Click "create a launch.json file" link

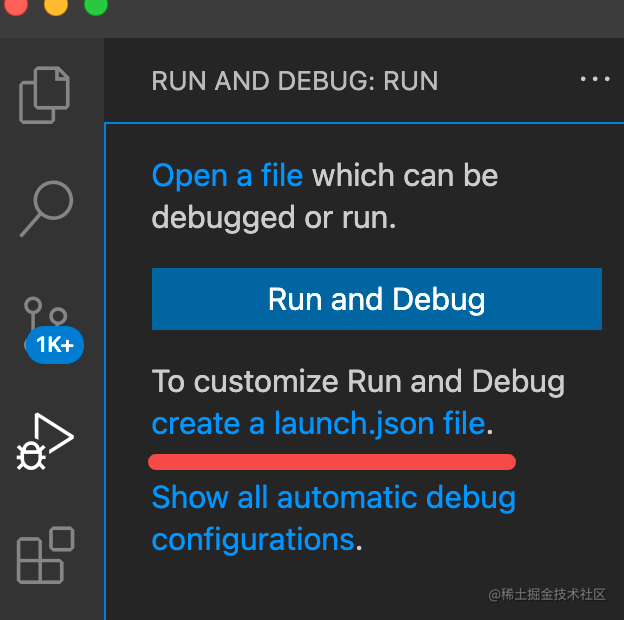(319, 424)
